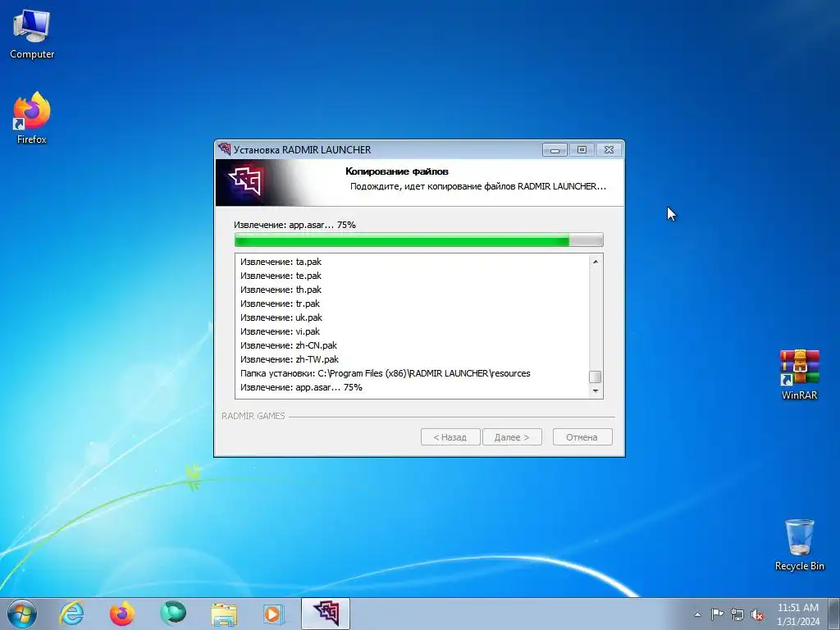Screen dimensions: 840x630
Task: Open the Windows Start menu orb
Action: coord(22,614)
